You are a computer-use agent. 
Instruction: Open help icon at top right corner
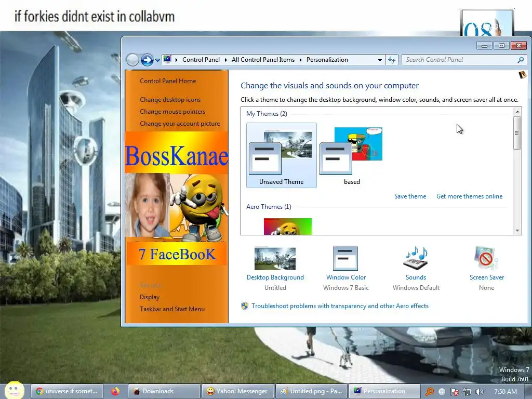pos(522,75)
